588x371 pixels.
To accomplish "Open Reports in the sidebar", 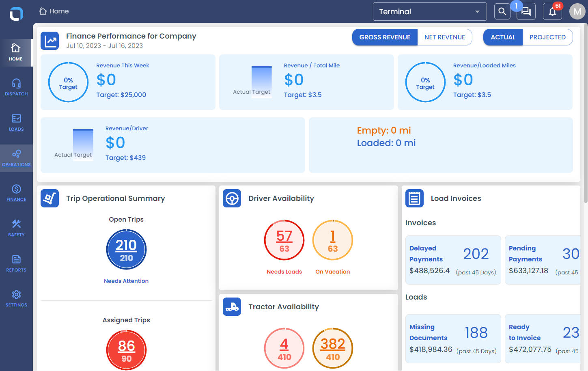I will click(x=16, y=264).
